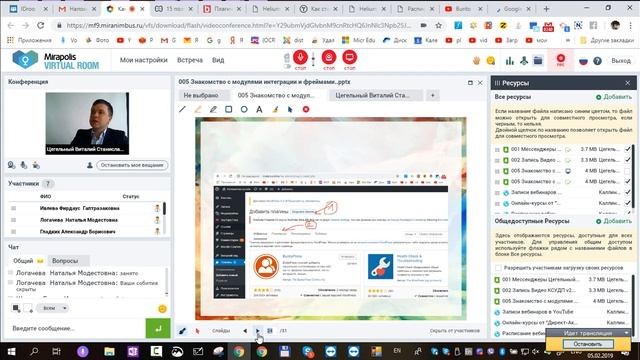This screenshot has width=640, height=360.
Task: Open the Всем recipient dropdown
Action: pyautogui.click(x=52, y=308)
